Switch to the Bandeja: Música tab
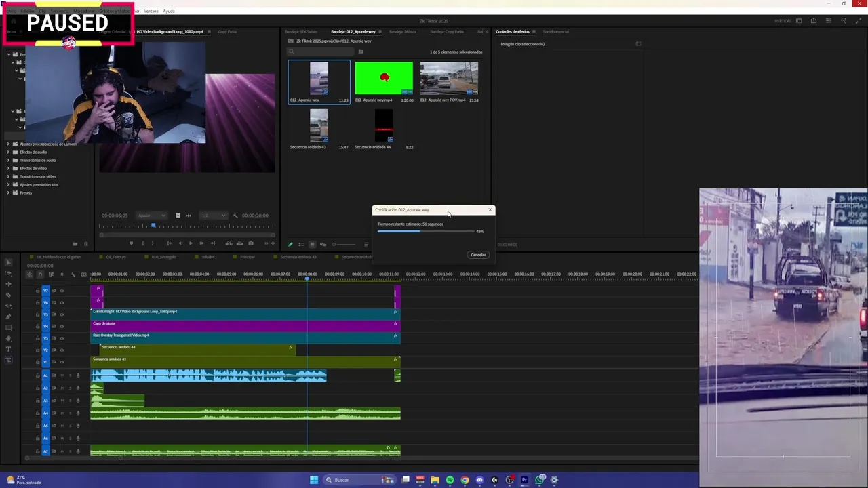The height and width of the screenshot is (488, 868). click(x=403, y=32)
